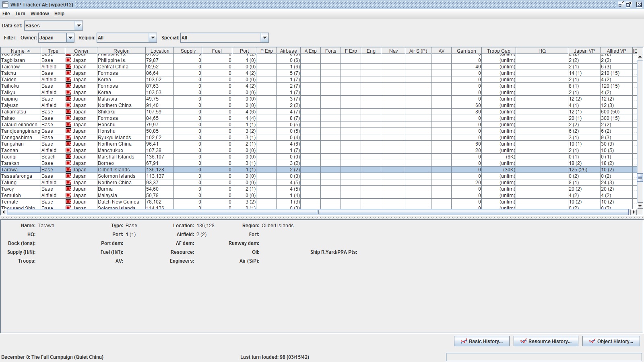Click the WitP Tracker window icon in title bar
The height and width of the screenshot is (362, 644).
click(5, 4)
